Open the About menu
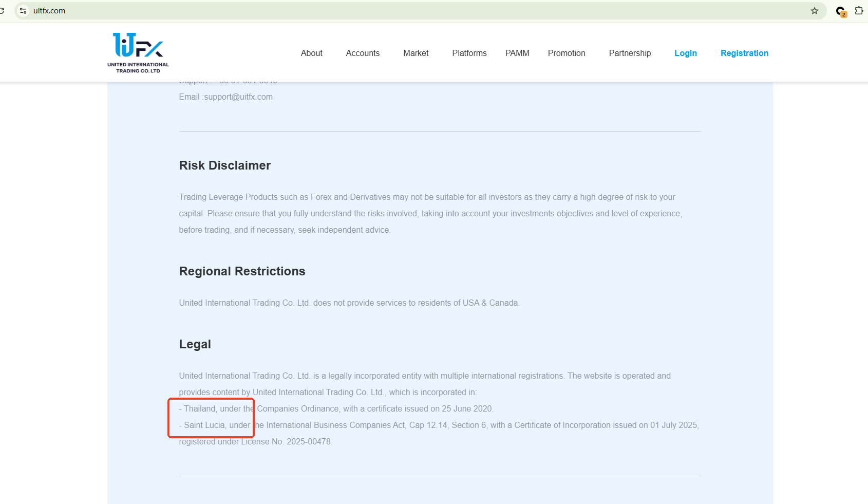This screenshot has width=868, height=504. [x=311, y=53]
